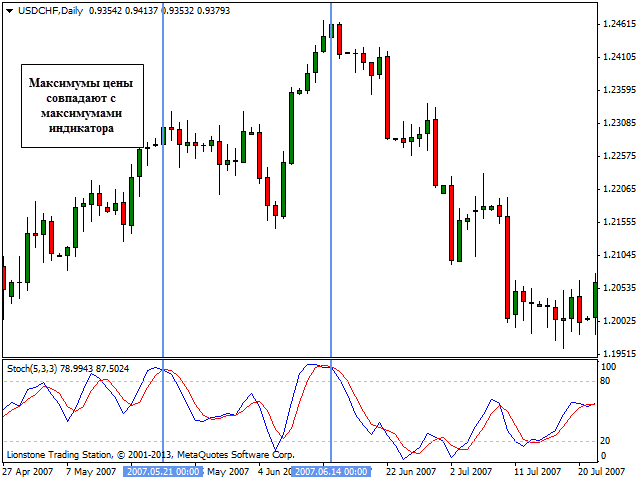
Task: Click the USDCHF,Daily chart title text
Action: tap(50, 11)
